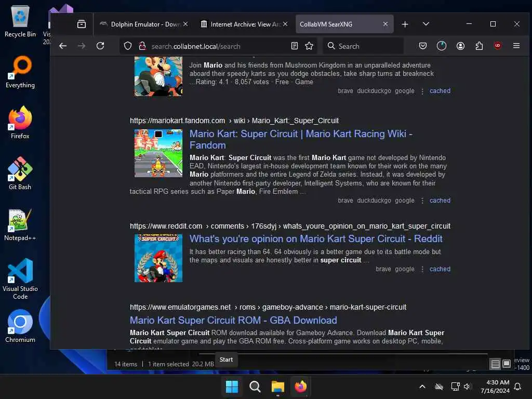
Task: Open the Chromium desktop shortcut
Action: point(20,326)
